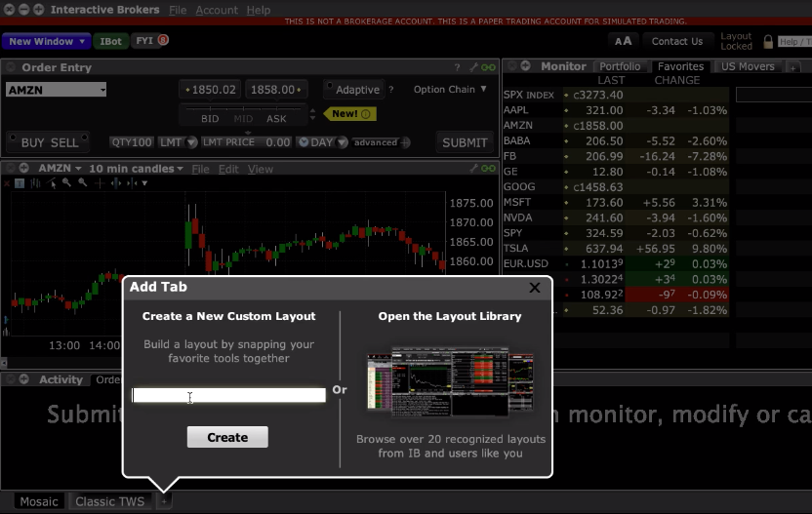Select MID price point
Screen dimensions: 812x514
[x=243, y=119]
